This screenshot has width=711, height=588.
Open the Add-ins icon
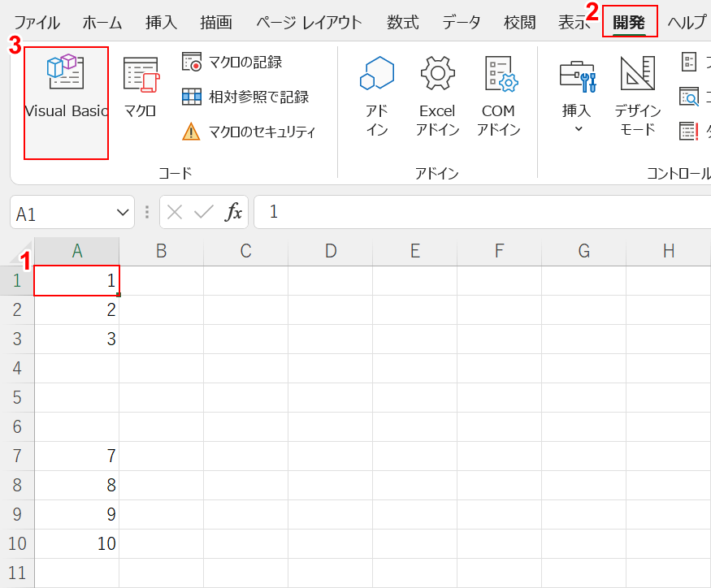click(x=376, y=95)
